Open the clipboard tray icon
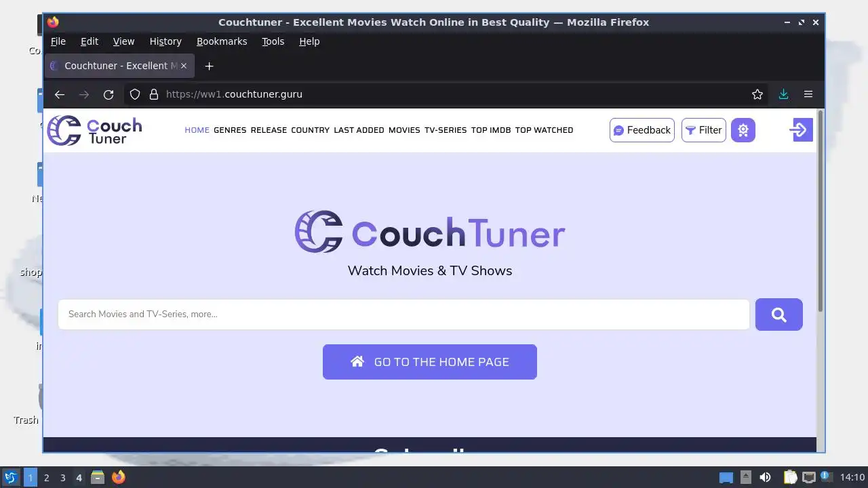868x488 pixels. pos(790,477)
